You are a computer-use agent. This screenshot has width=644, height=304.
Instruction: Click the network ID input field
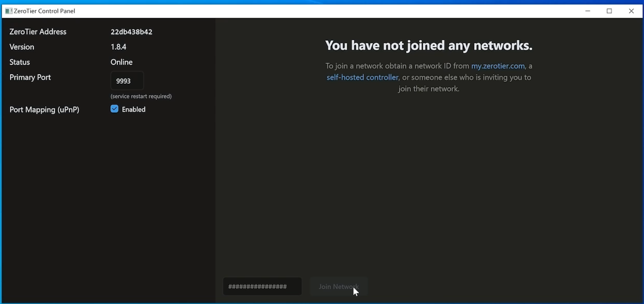click(x=262, y=286)
